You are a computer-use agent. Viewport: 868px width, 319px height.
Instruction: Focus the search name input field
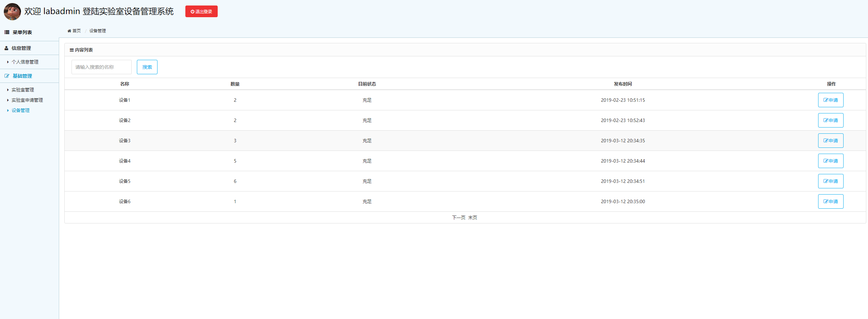point(101,67)
